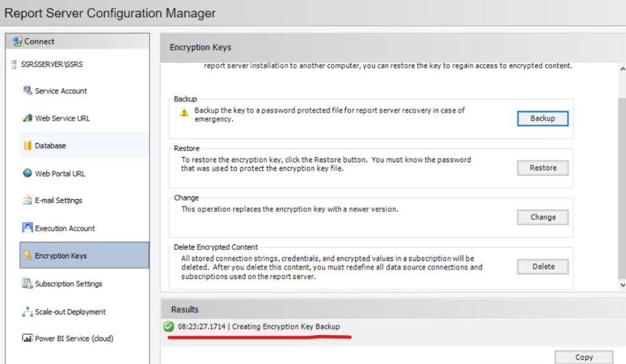The image size is (626, 364).
Task: Open Power BI Service (cloud) page
Action: click(74, 338)
